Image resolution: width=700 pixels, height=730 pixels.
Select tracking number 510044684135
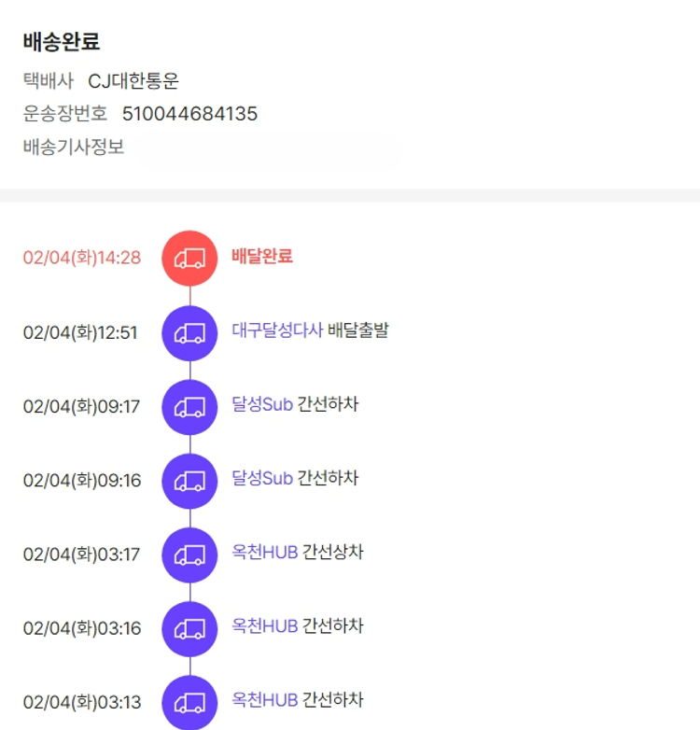(x=189, y=114)
